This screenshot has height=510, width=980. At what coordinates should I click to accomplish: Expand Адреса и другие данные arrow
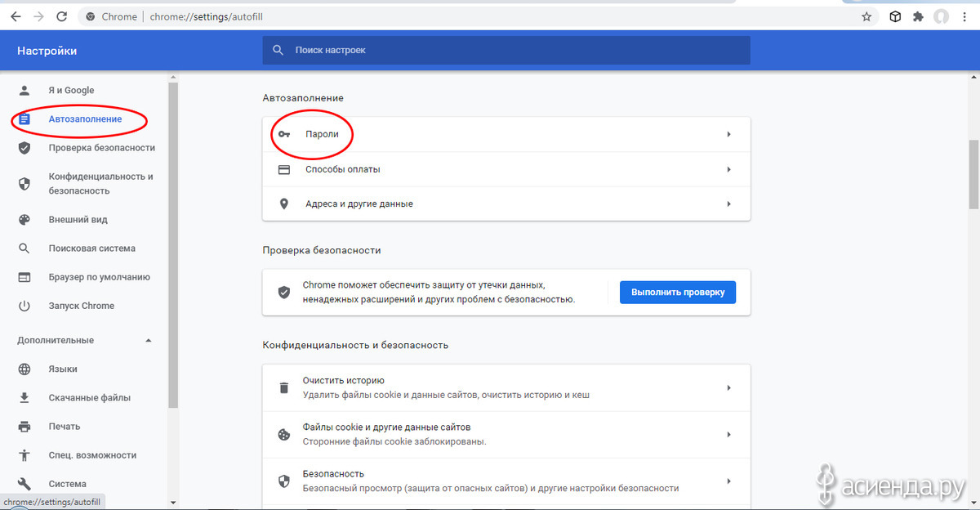point(728,204)
